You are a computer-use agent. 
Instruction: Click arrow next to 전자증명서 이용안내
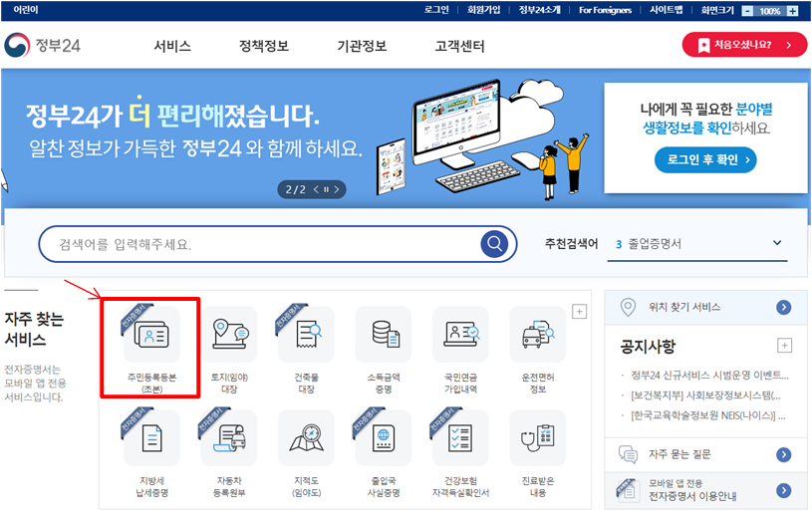click(783, 490)
